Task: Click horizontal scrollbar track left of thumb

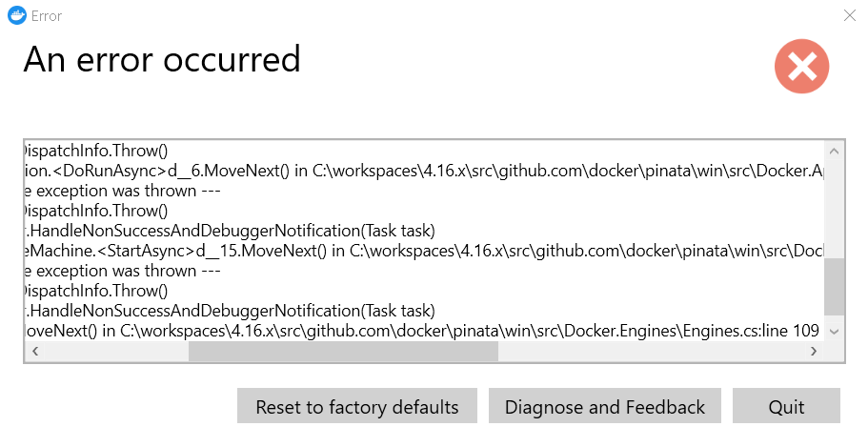Action: [x=114, y=351]
